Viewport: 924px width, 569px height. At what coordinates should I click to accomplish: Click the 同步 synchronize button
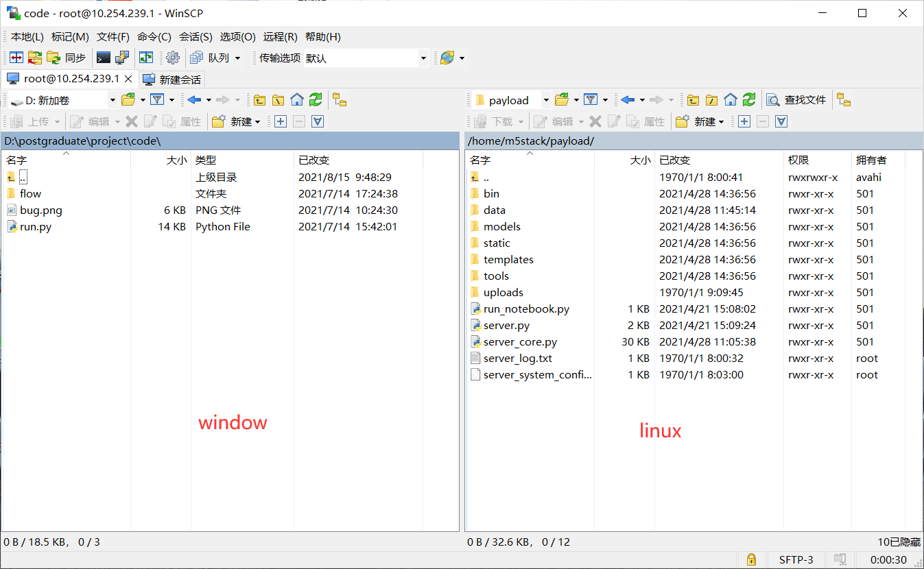pos(67,58)
